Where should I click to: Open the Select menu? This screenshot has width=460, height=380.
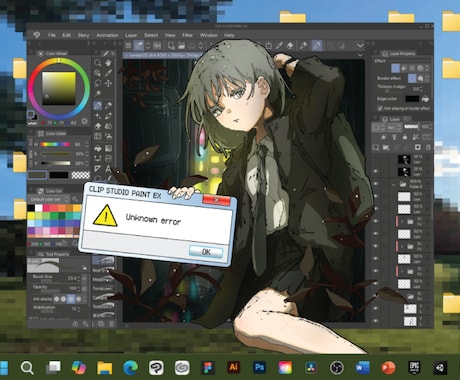point(151,35)
